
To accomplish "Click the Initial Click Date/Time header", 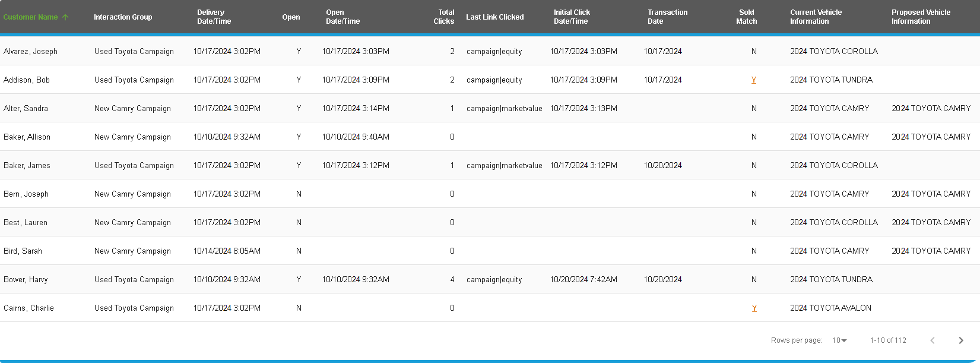I will coord(572,17).
